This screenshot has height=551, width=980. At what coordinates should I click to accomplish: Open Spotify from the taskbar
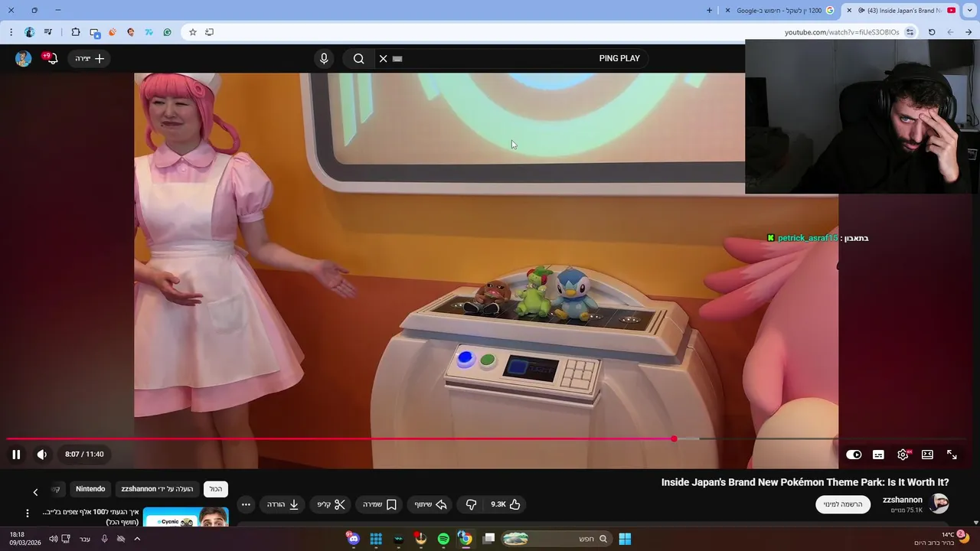tap(443, 539)
